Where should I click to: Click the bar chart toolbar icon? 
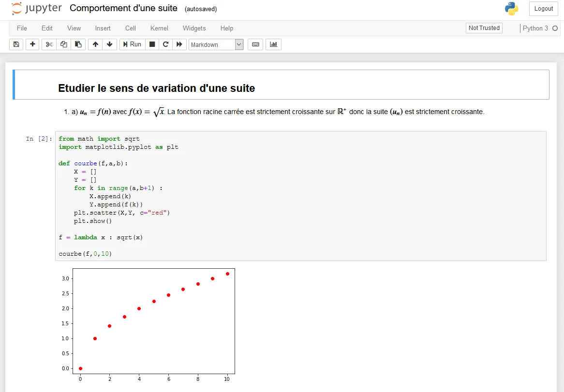pyautogui.click(x=273, y=44)
